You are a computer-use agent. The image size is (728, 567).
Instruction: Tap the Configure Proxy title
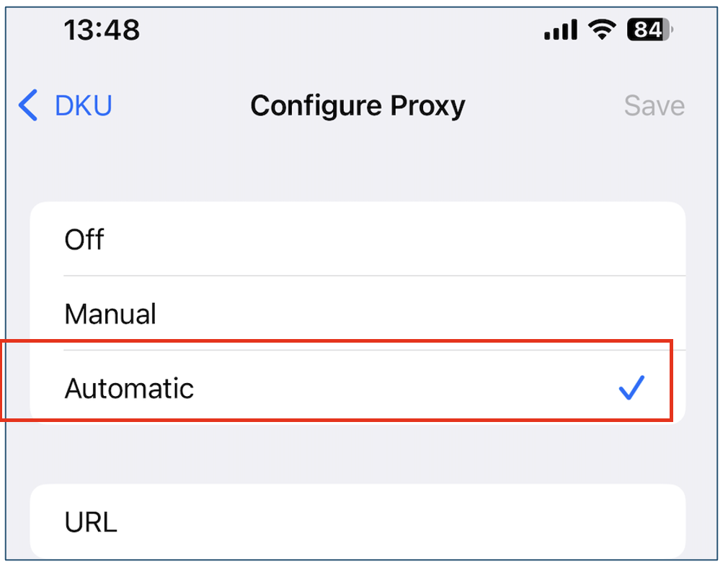[358, 107]
